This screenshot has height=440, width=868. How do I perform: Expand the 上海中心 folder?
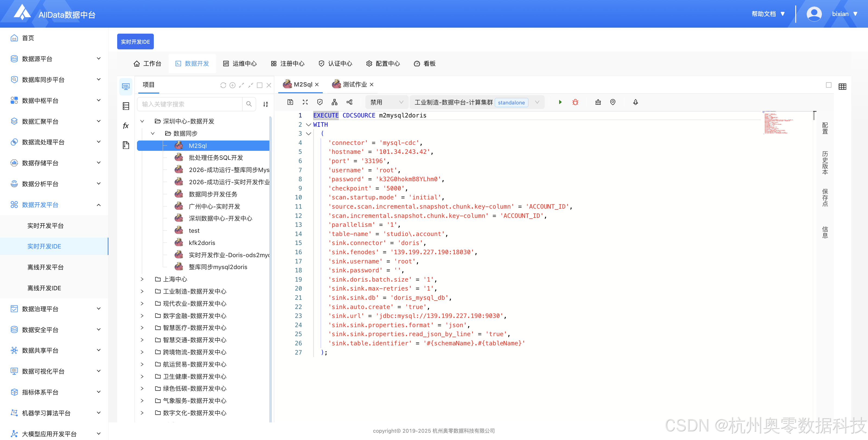pos(142,279)
